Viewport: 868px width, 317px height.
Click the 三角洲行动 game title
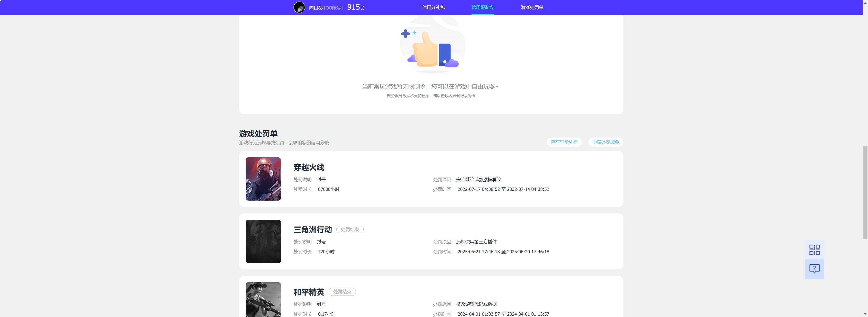click(313, 230)
